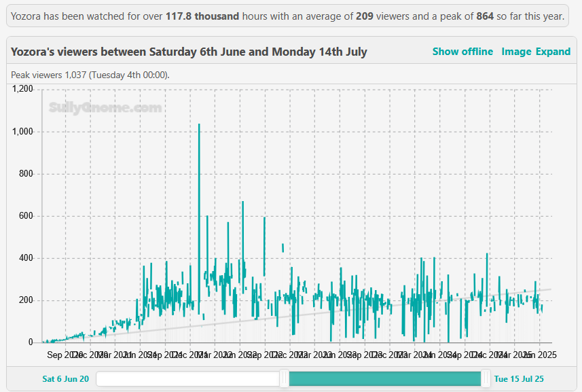582x392 pixels.
Task: Click the 117.8 thousand hours figure
Action: 202,16
